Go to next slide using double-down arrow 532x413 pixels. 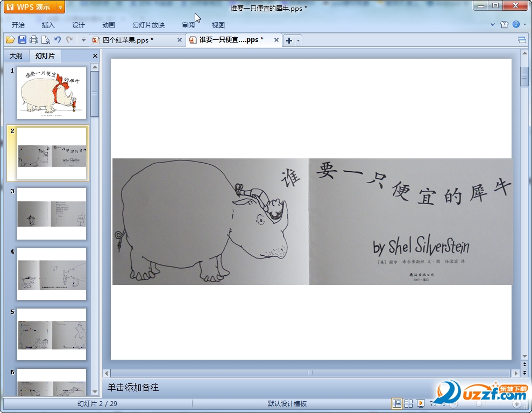coord(524,373)
